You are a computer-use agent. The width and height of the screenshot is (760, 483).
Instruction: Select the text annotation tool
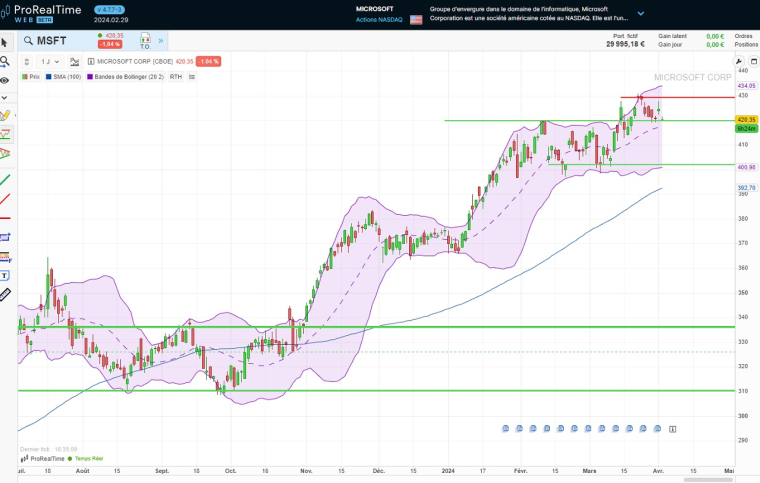click(x=5, y=275)
